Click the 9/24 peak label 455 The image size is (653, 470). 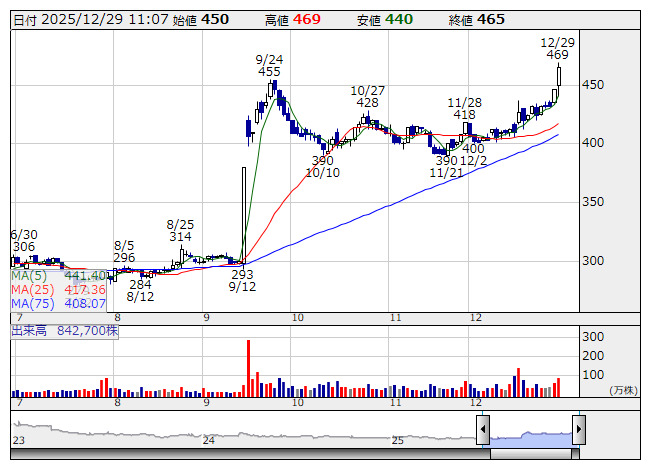point(269,71)
